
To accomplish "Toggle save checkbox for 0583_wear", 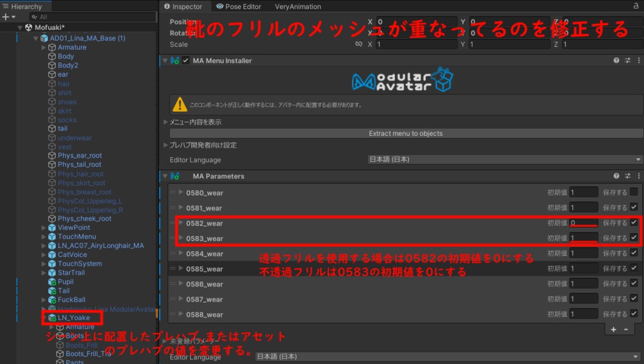I will tap(634, 237).
